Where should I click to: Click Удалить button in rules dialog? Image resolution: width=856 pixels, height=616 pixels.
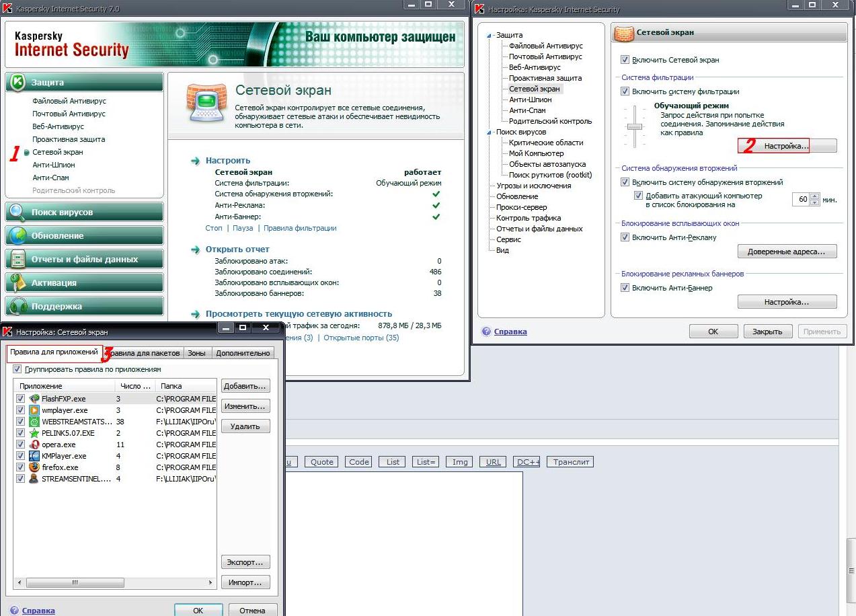[x=245, y=426]
